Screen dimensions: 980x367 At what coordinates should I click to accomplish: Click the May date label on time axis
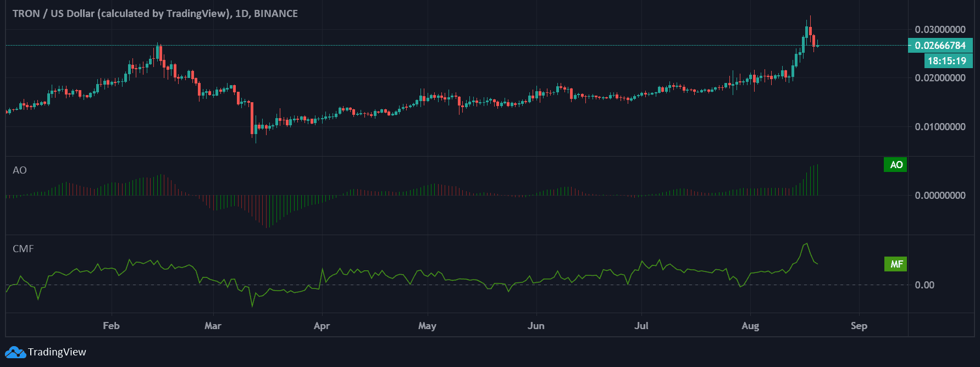(x=427, y=326)
